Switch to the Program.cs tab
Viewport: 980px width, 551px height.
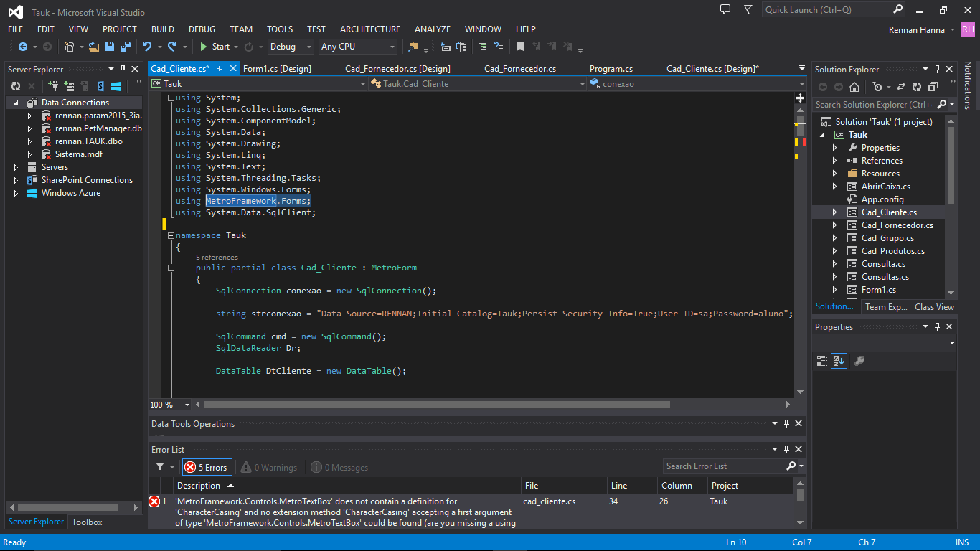point(611,69)
